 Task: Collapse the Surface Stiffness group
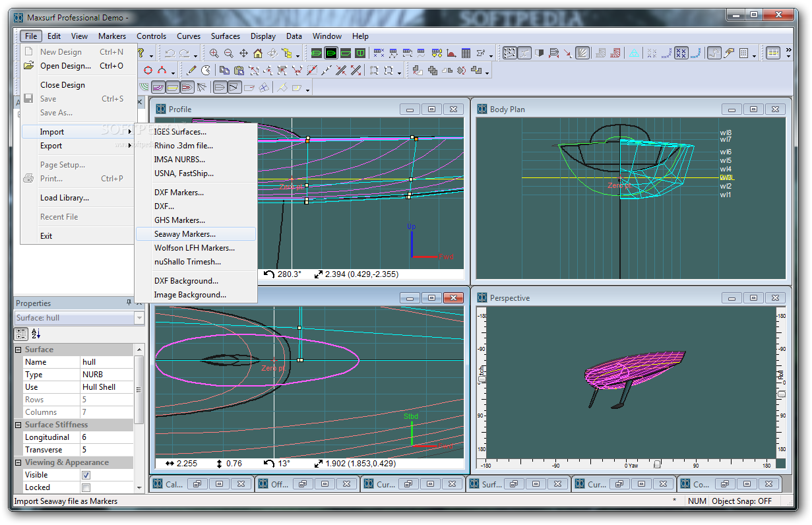18,425
